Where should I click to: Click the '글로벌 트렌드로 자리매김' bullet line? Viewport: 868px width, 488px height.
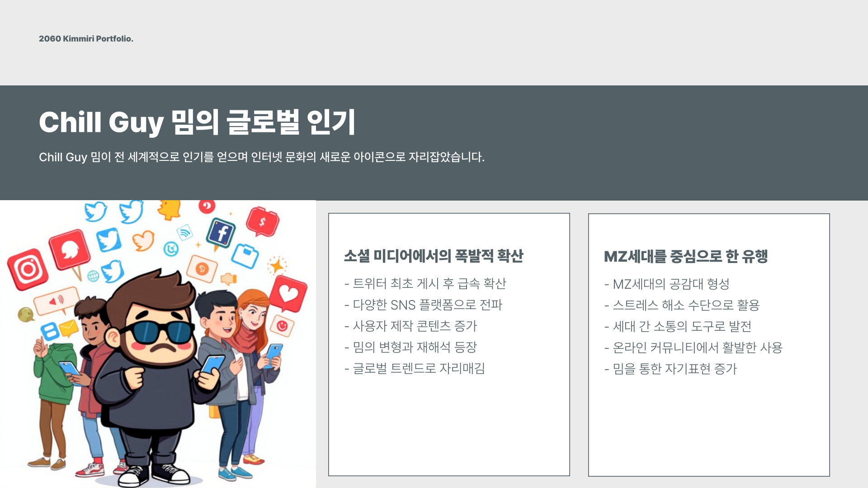click(x=415, y=369)
